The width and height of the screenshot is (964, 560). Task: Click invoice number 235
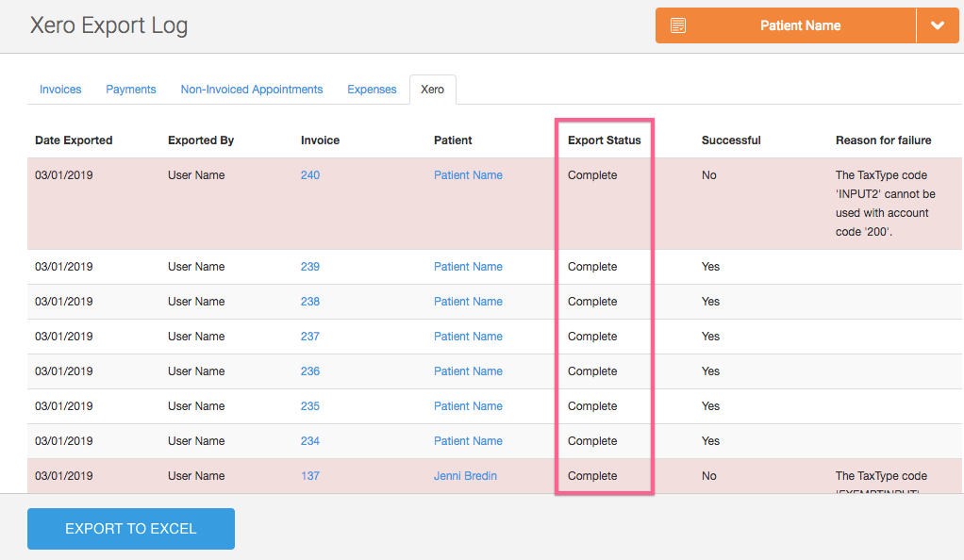point(310,406)
